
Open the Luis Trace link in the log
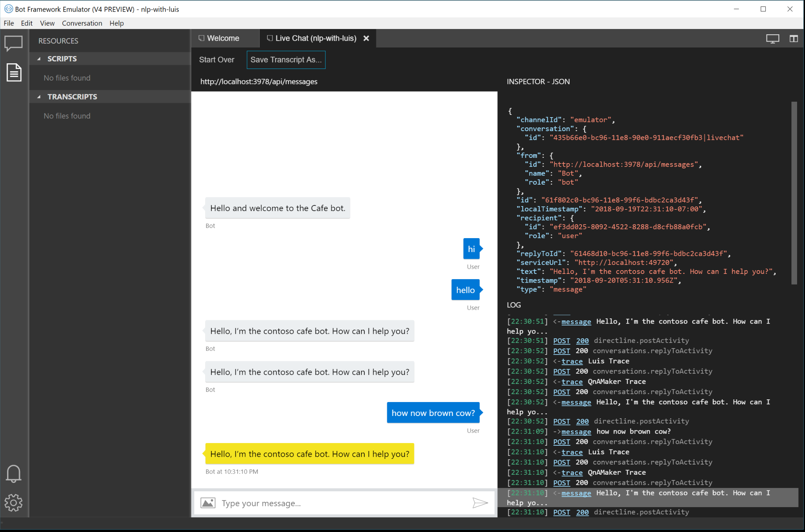pos(572,361)
